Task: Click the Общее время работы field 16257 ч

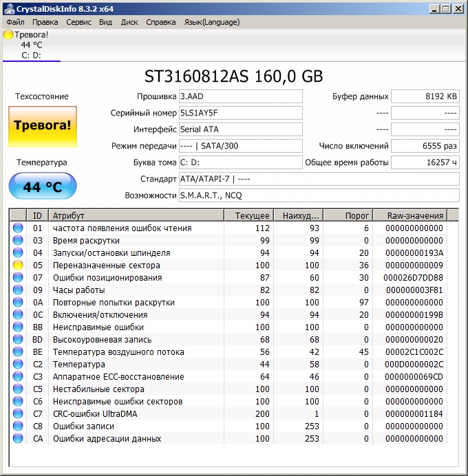Action: pyautogui.click(x=425, y=162)
